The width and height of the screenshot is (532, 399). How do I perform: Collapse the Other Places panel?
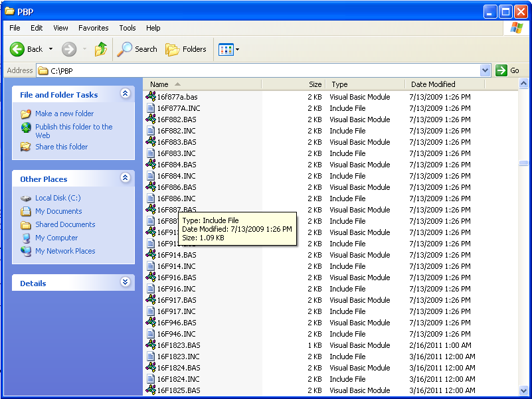125,178
